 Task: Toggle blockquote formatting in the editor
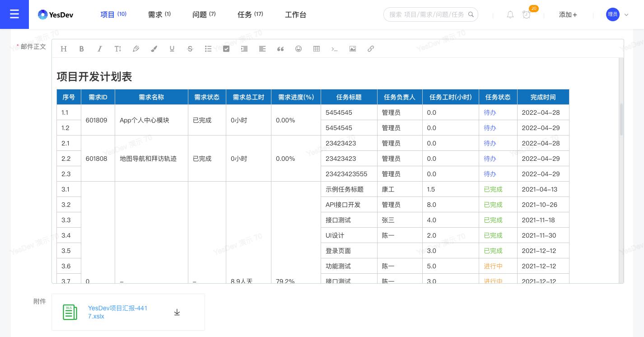[280, 48]
